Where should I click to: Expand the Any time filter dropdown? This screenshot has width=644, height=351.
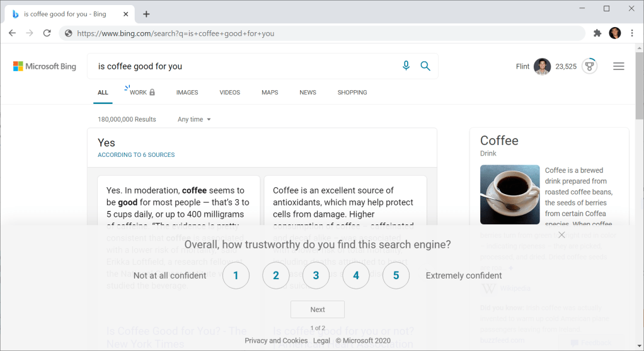[194, 119]
